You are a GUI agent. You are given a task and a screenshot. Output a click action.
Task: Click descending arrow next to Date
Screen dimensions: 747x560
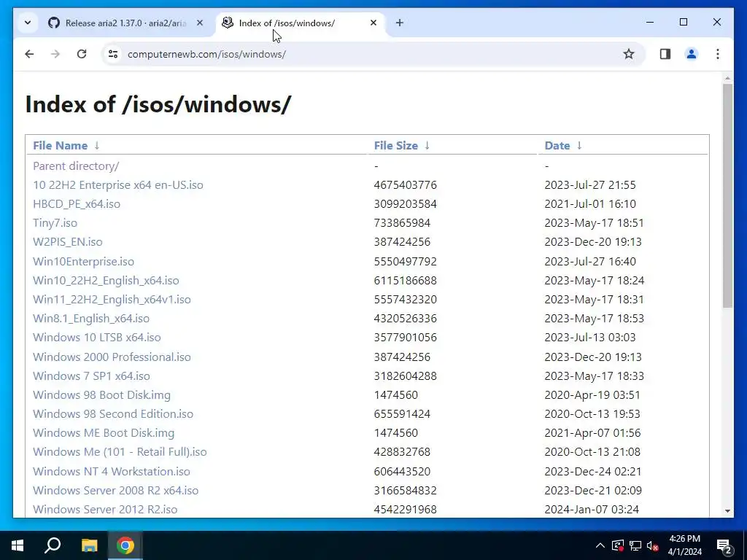click(x=578, y=146)
